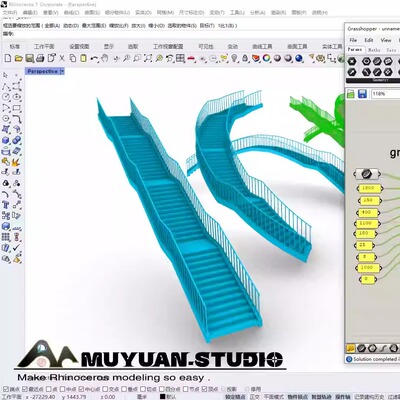Click the yellow 400 panel on Grasshopper canvas
Viewport: 400px width, 400px height.
pyautogui.click(x=368, y=212)
